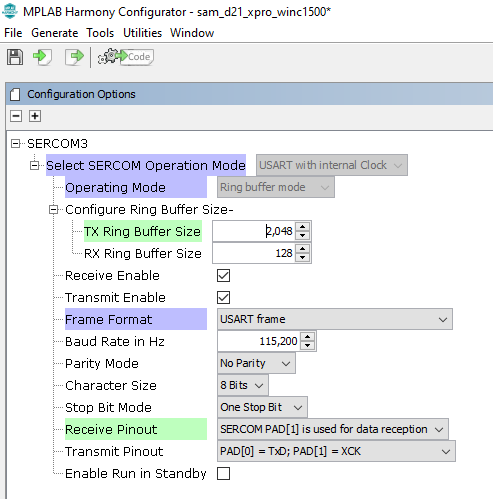Open the Transmit Pinout dropdown
This screenshot has height=499, width=493.
coord(336,451)
